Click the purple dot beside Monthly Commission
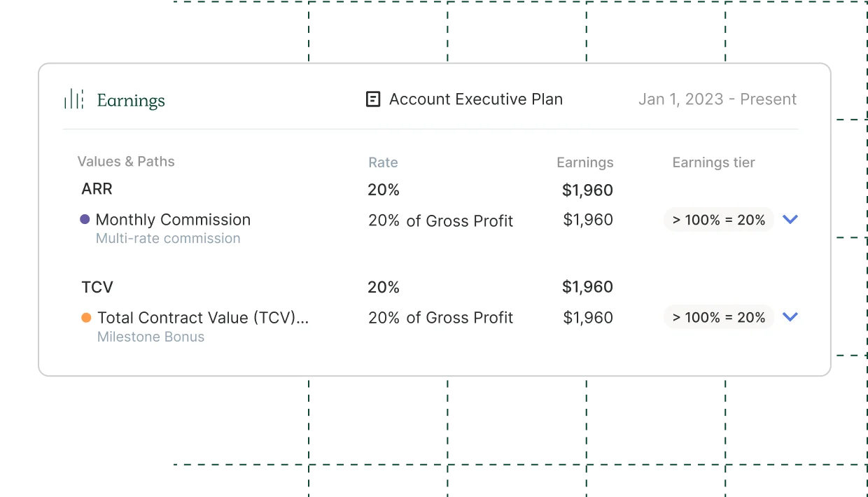The image size is (868, 497). (85, 219)
